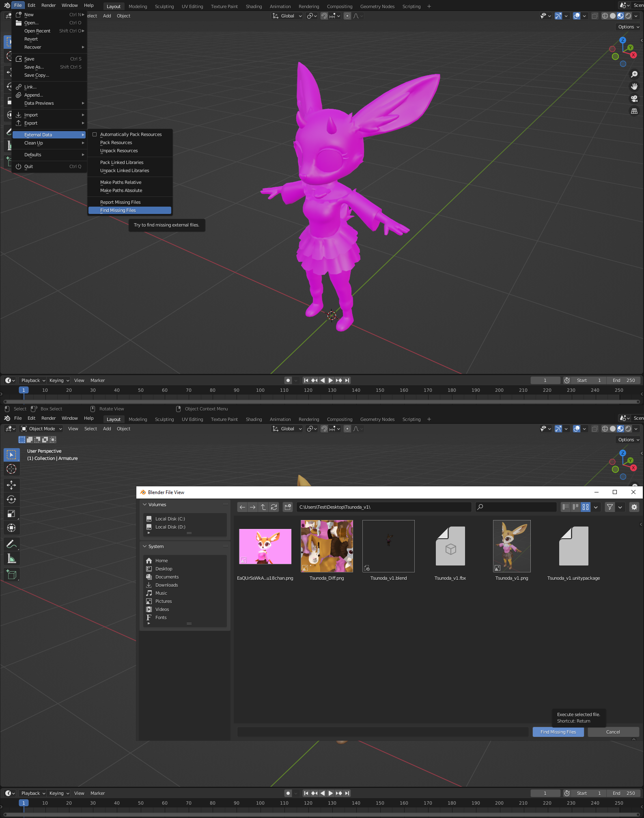
Task: Expand the Import submenu
Action: point(49,115)
